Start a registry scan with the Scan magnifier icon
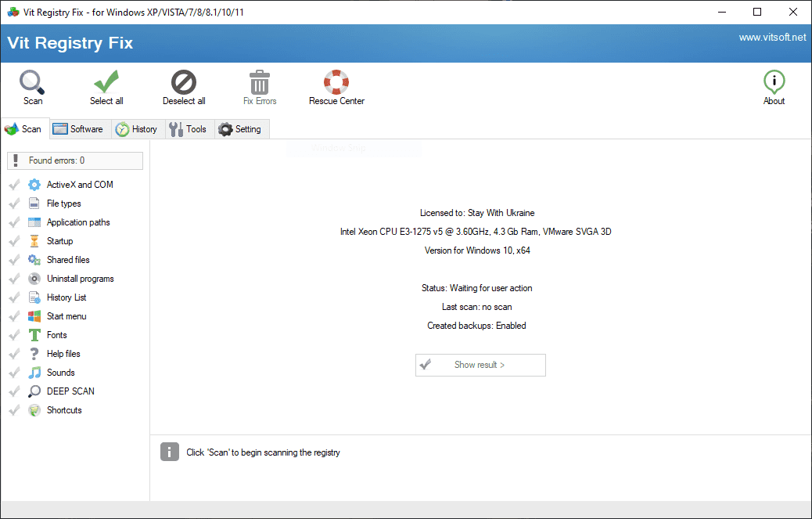812x519 pixels. 32,82
